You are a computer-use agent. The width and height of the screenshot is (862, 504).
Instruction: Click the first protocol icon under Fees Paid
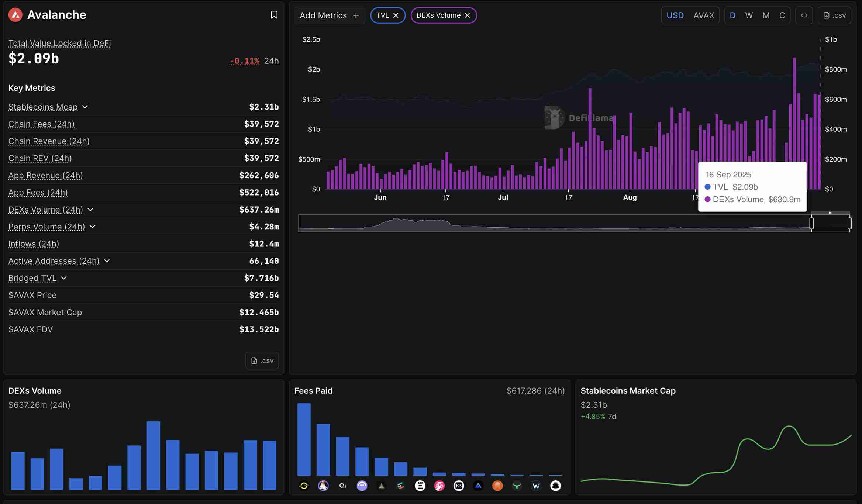[304, 486]
